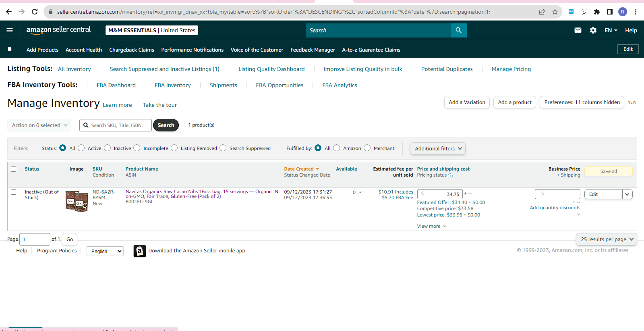Open the Action on 0 selected dropdown
The height and width of the screenshot is (331, 644).
pyautogui.click(x=39, y=125)
